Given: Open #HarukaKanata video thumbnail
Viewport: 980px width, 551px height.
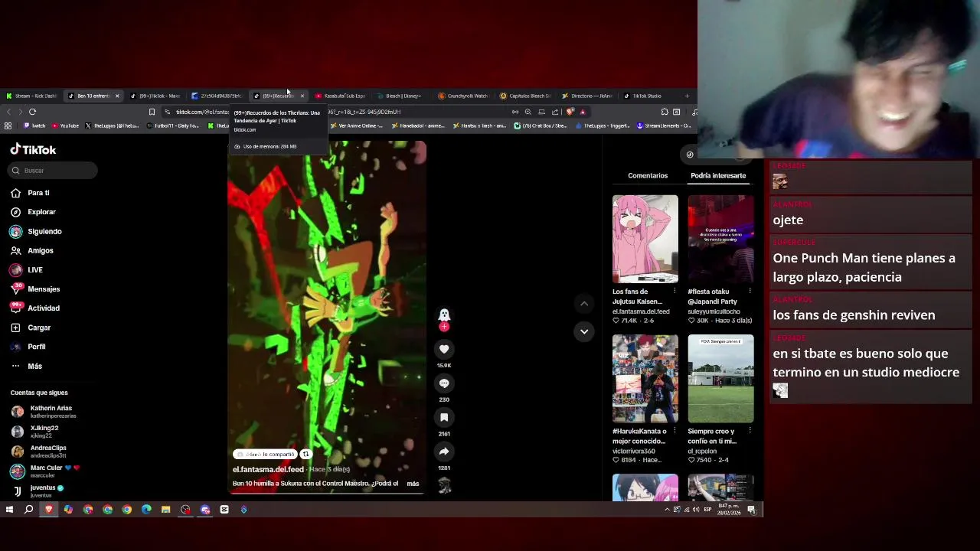Looking at the screenshot, I should click(645, 379).
